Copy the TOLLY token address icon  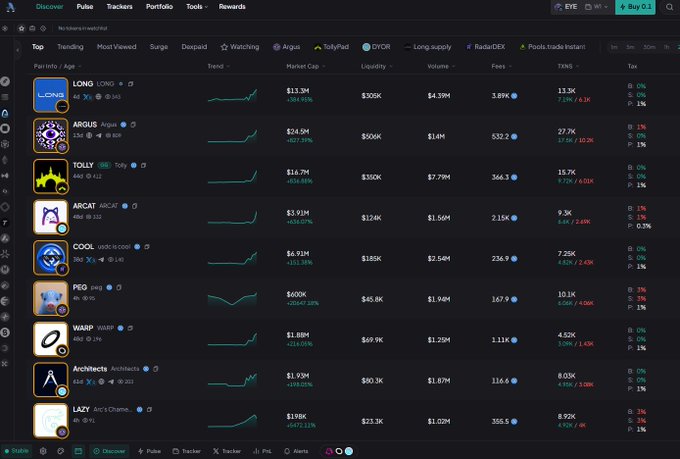tap(144, 165)
